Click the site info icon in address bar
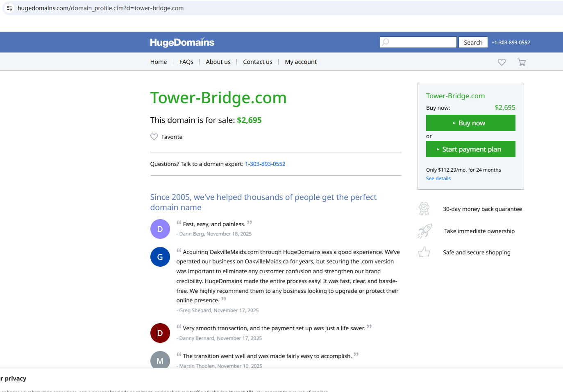This screenshot has height=392, width=563. tap(9, 8)
